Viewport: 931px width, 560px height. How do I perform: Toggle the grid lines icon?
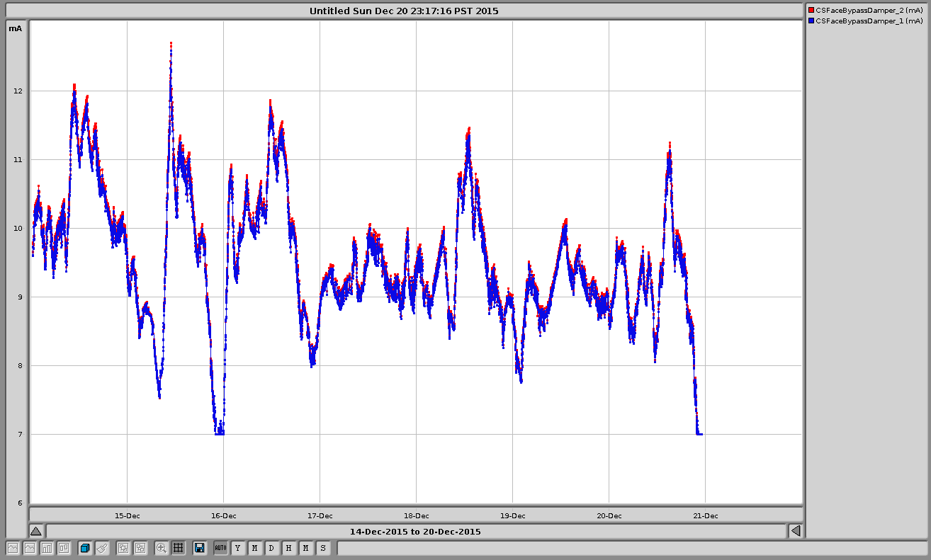[179, 548]
